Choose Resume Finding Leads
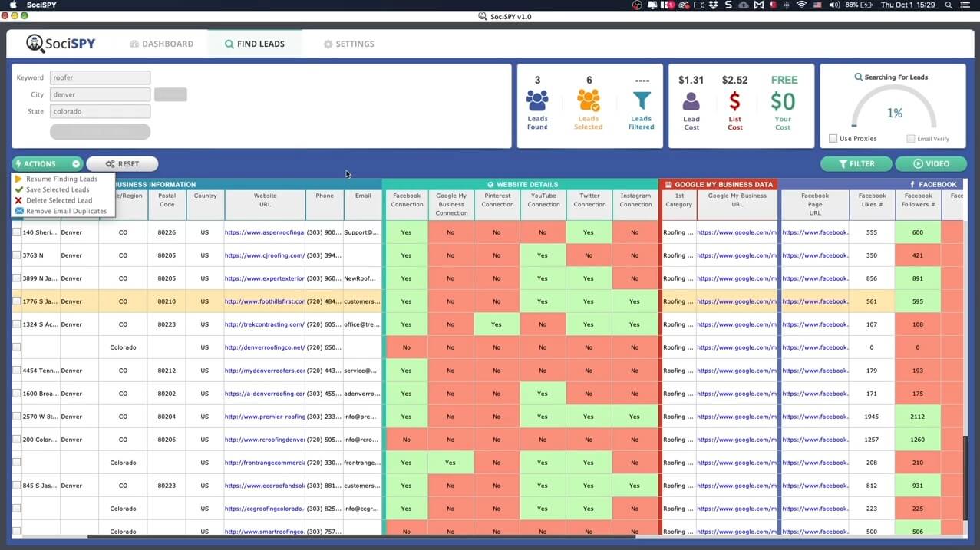Viewport: 980px width, 550px height. click(x=61, y=179)
